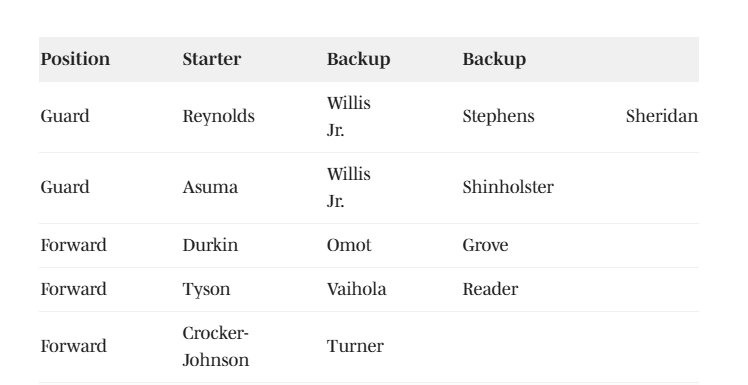
Task: Click Forward in the Durkin row
Action: click(73, 245)
